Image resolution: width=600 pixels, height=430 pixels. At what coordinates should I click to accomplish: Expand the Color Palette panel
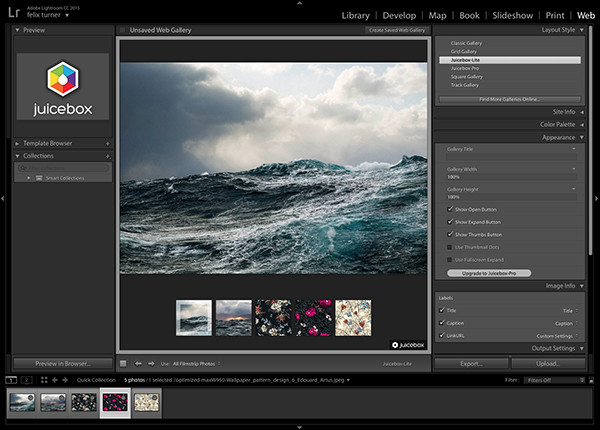(582, 125)
